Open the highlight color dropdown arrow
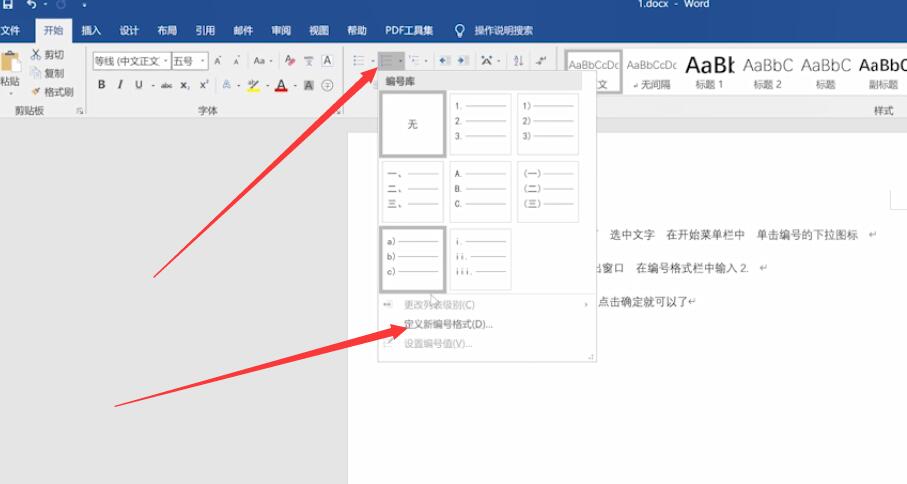Screen dimensions: 907x484 (267, 86)
